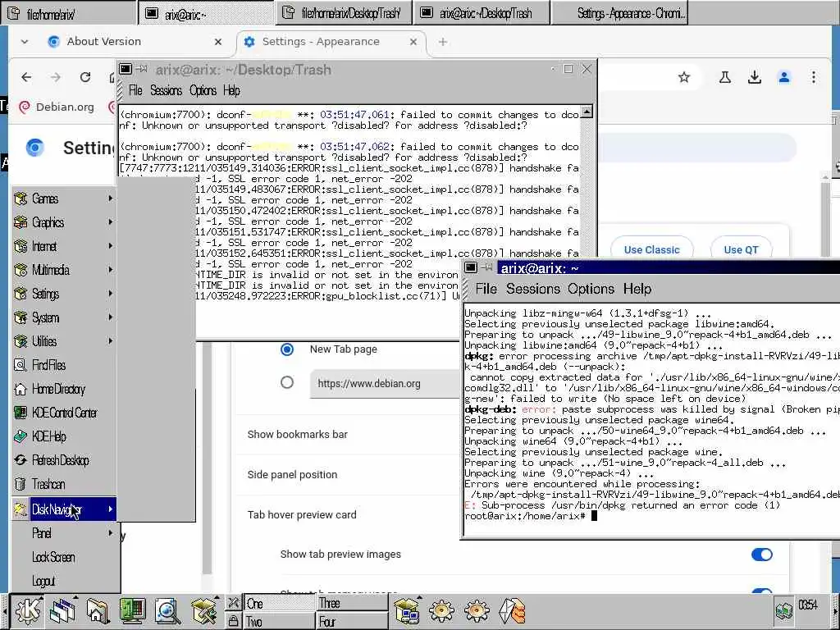
Task: Open the Debian.org bookmark
Action: pyautogui.click(x=57, y=107)
